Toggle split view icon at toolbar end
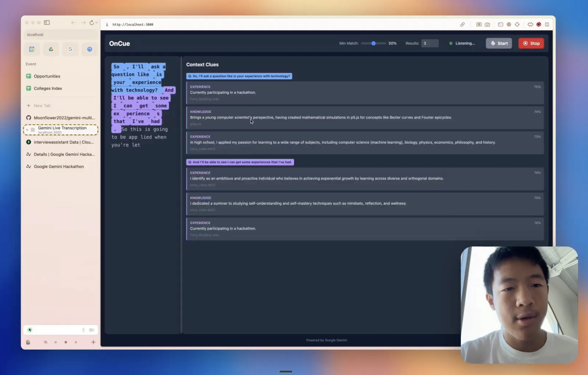Screen dimensions: 588x375 [x=547, y=24]
